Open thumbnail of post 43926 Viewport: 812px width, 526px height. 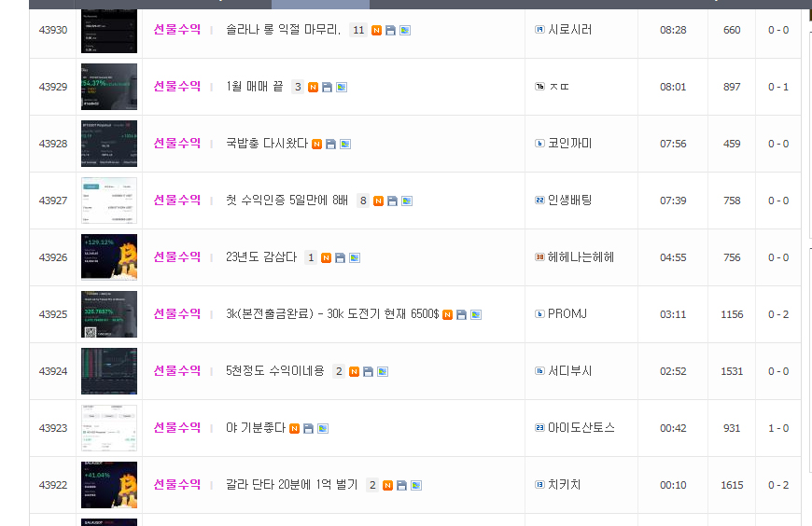click(109, 257)
